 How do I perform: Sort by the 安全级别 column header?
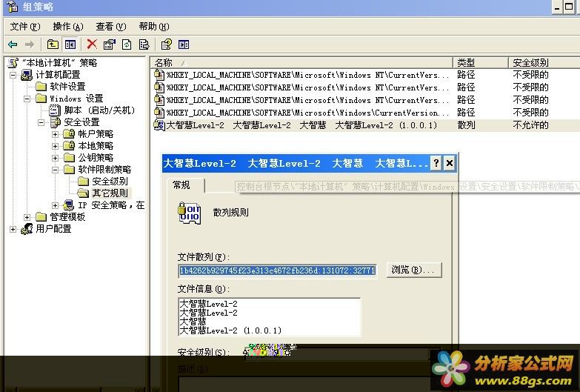[x=544, y=62]
